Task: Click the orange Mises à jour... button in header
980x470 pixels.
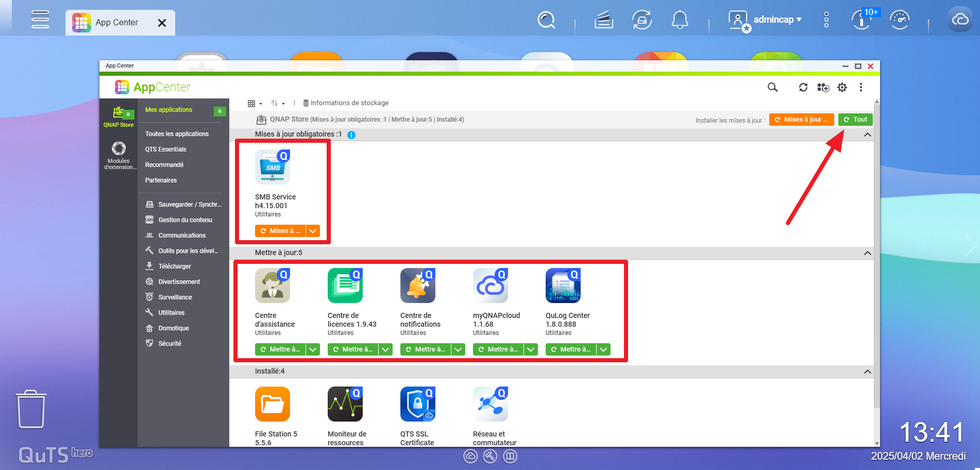Action: [x=801, y=120]
